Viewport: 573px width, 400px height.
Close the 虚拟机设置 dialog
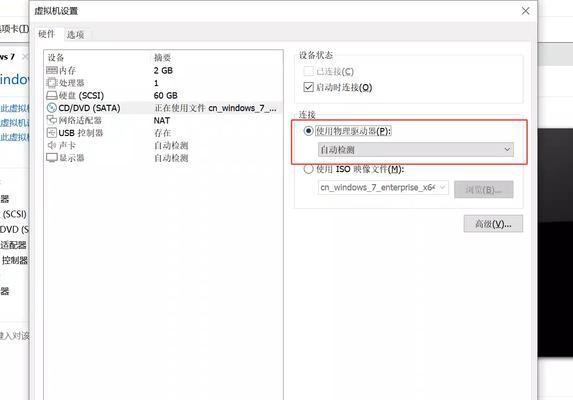(525, 11)
